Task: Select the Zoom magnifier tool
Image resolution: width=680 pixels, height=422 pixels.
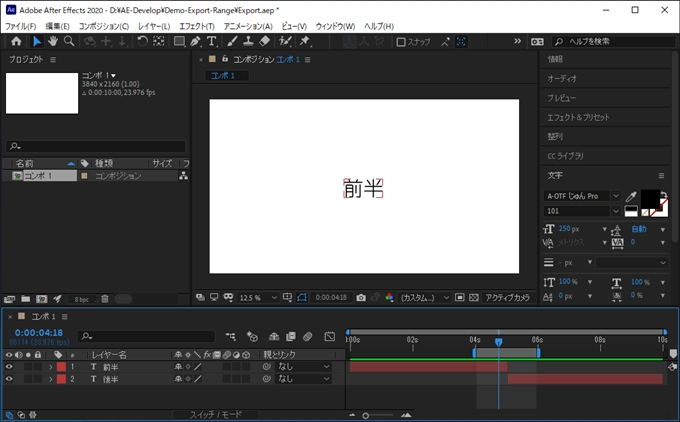Action: [x=69, y=41]
